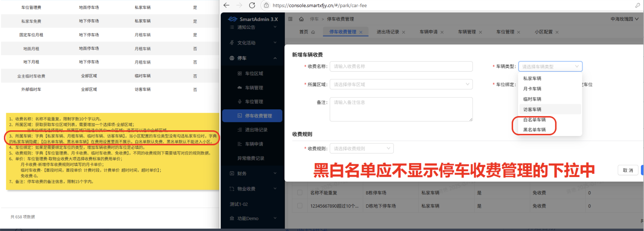
Task: Click the 取消 button
Action: coord(628,170)
